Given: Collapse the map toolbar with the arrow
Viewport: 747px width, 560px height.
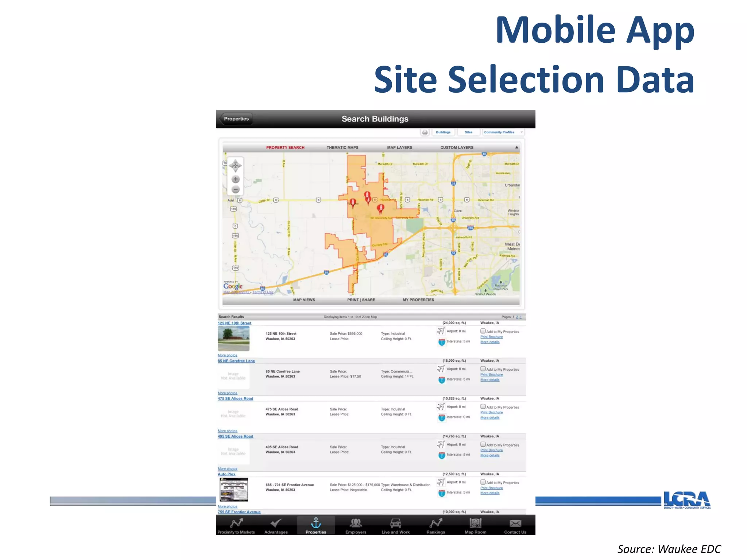Looking at the screenshot, I should tap(516, 147).
